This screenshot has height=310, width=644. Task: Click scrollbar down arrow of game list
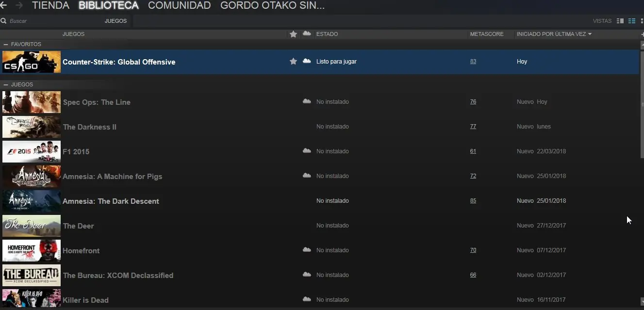coord(642,302)
